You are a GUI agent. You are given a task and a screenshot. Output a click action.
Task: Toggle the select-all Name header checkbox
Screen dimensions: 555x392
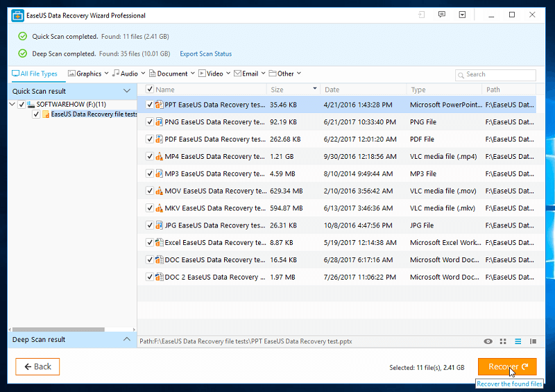(150, 90)
